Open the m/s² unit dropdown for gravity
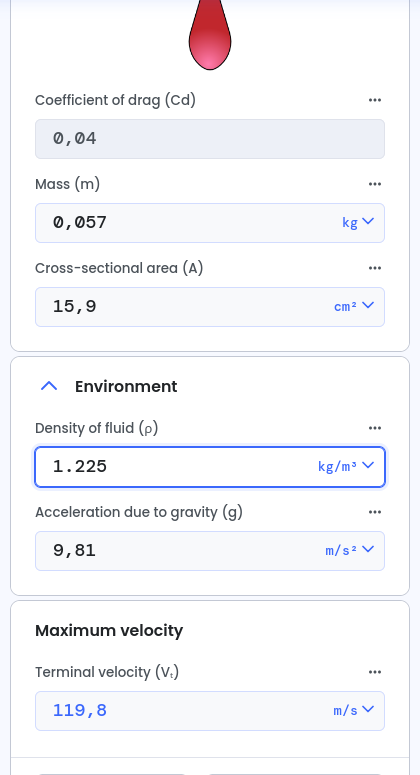This screenshot has height=775, width=420. click(x=349, y=551)
